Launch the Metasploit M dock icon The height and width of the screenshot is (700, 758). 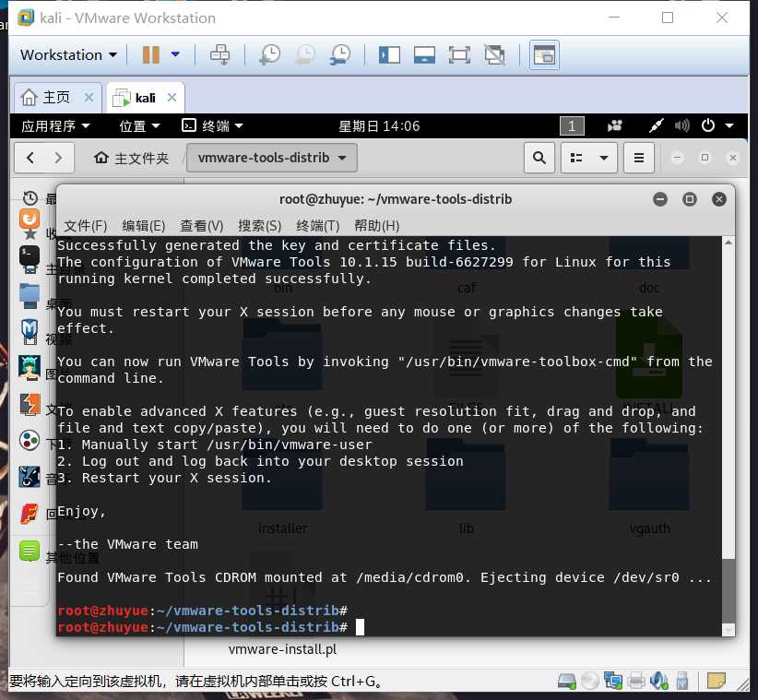30,331
